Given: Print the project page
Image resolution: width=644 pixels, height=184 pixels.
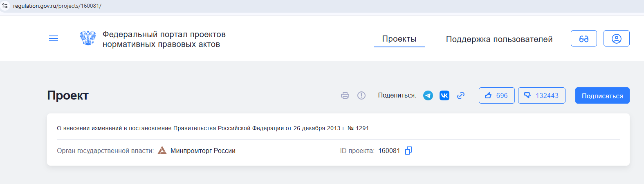Looking at the screenshot, I should click(x=345, y=95).
